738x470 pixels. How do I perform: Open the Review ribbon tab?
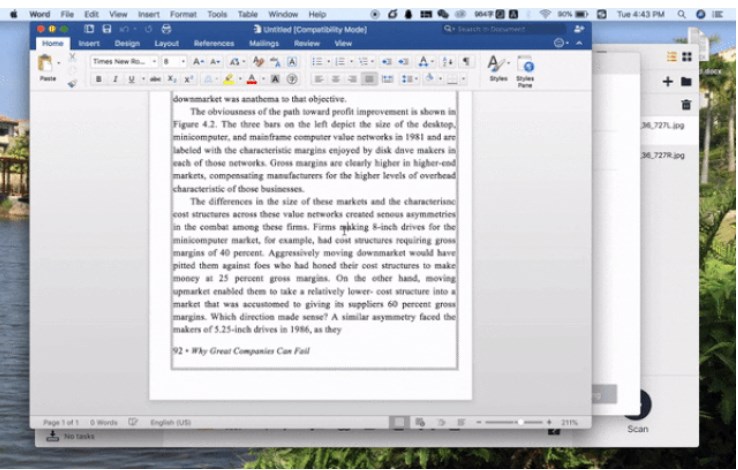pyautogui.click(x=306, y=43)
